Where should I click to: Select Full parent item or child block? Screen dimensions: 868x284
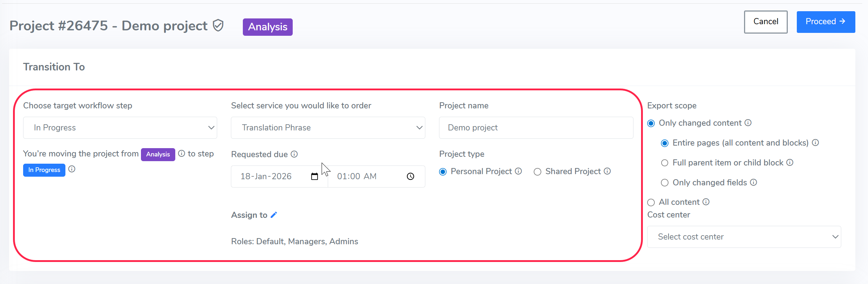pyautogui.click(x=665, y=163)
